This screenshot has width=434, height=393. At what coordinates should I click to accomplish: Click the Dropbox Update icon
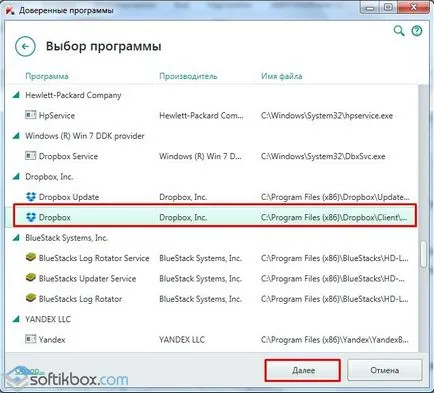click(31, 197)
